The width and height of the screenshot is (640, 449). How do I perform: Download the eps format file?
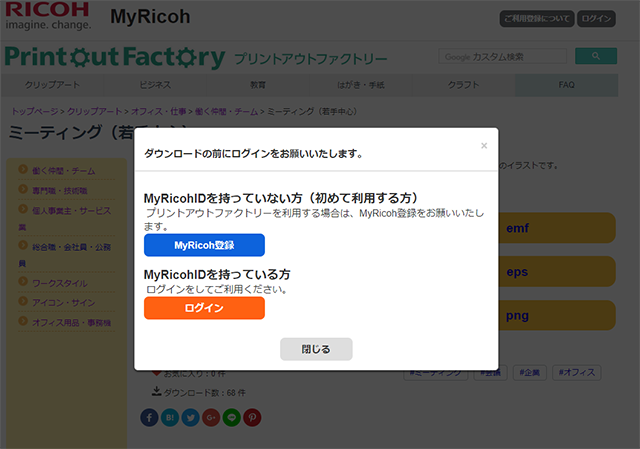557,271
